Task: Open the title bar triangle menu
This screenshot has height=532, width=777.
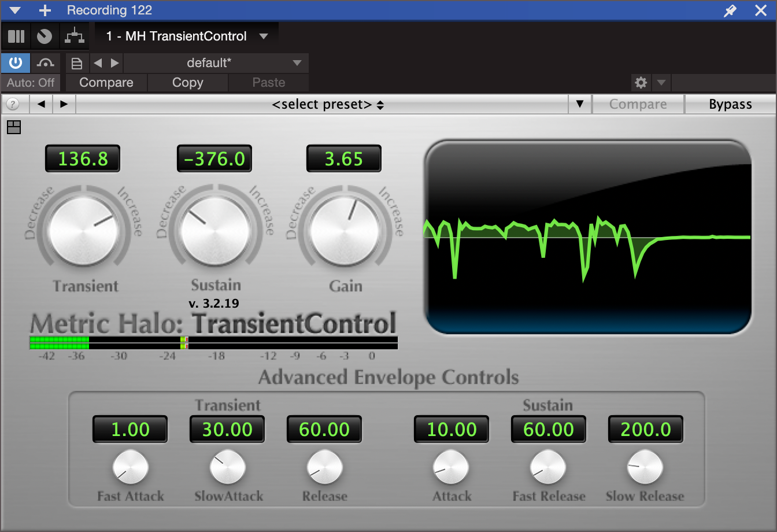Action: coord(15,10)
